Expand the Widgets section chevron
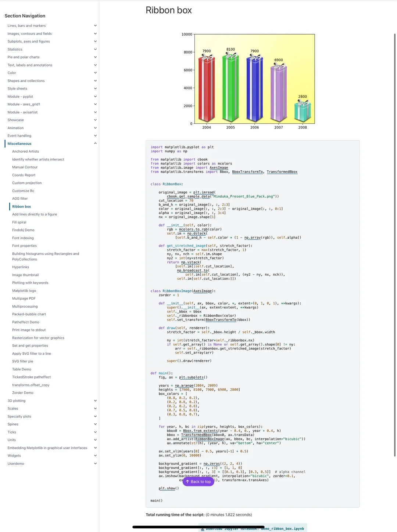The width and height of the screenshot is (397, 532). click(95, 456)
